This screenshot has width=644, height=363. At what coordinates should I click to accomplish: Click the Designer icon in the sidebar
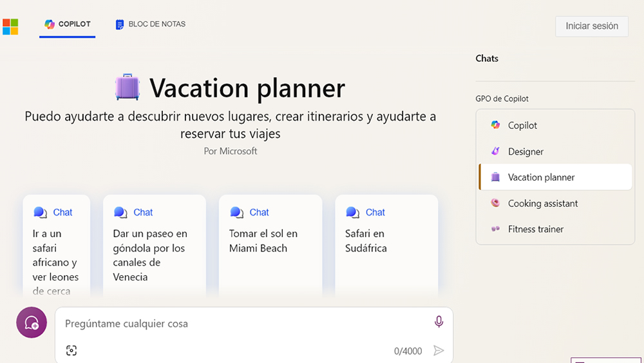click(x=495, y=151)
